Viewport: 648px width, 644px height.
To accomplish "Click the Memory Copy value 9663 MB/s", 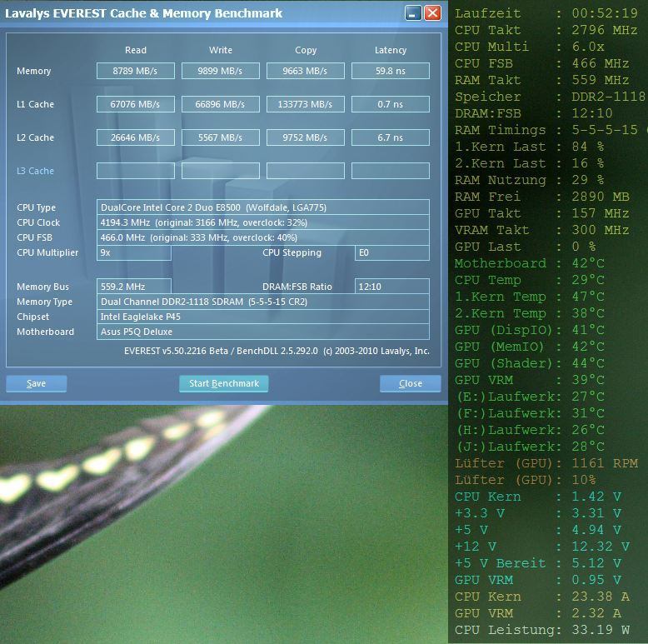I will coord(306,71).
